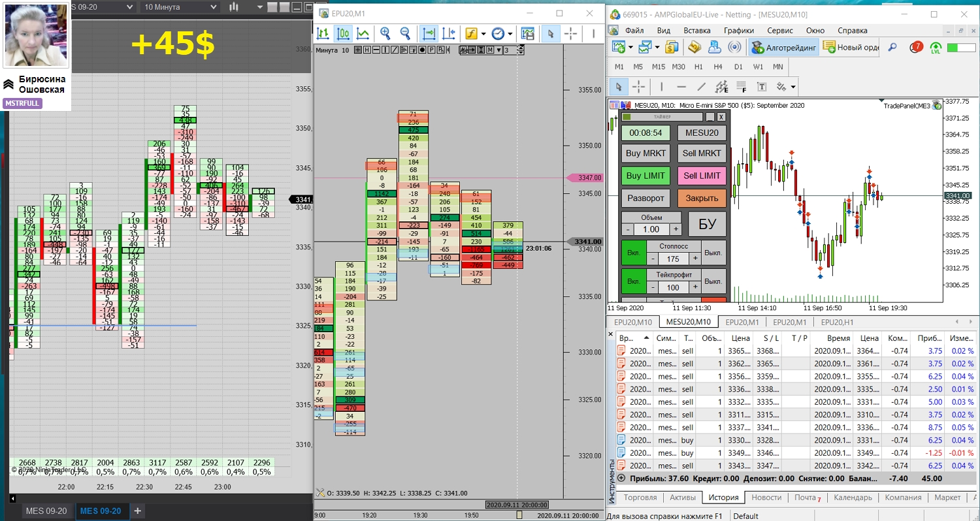Viewport: 980px width, 521px height.
Task: Turn off Тейкпрофит with Выкл. button
Action: pos(714,281)
